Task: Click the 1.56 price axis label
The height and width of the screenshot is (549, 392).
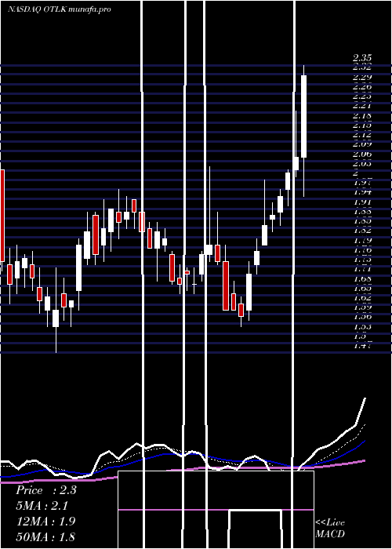Action: [x=362, y=317]
